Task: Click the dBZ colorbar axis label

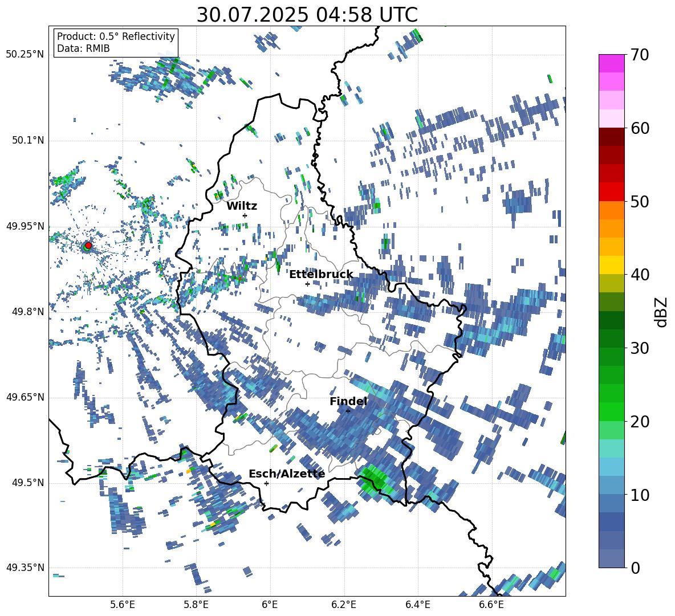Action: (661, 312)
